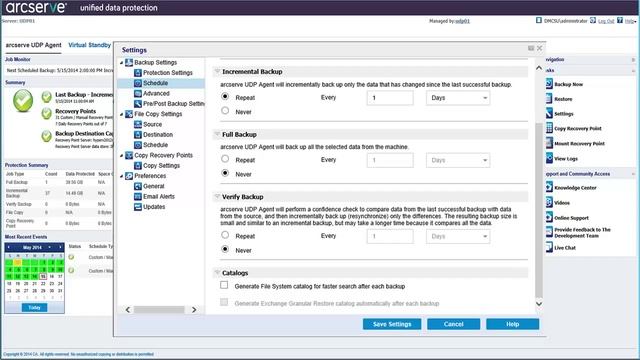Click the Managed by udp01 link
Viewport: 640px width, 360px height.
tap(462, 21)
